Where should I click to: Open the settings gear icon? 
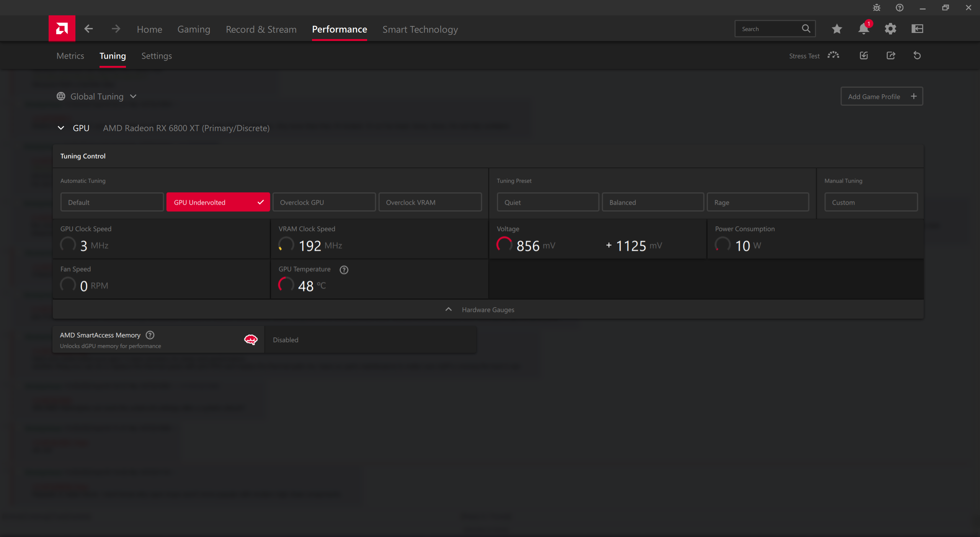(890, 29)
